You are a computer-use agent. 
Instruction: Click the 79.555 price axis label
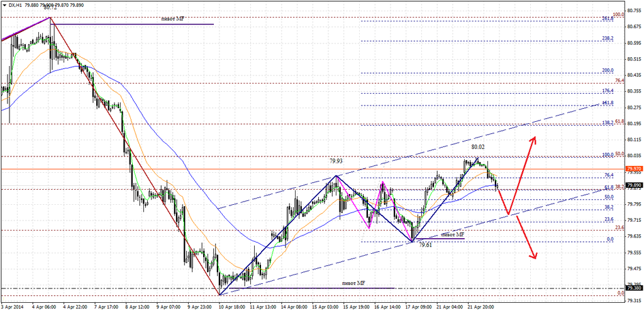point(633,253)
